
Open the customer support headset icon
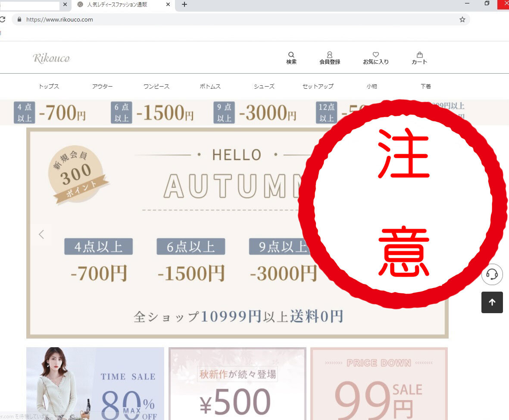[x=492, y=274]
